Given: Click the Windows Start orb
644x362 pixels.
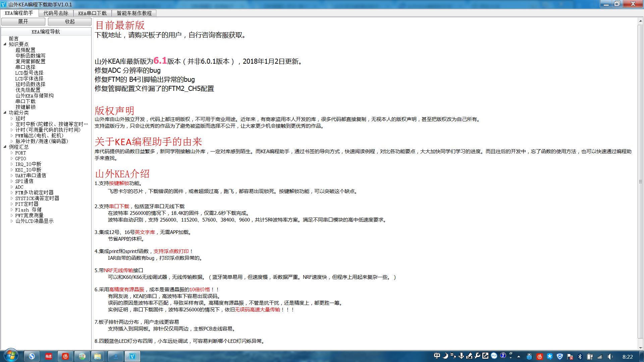Looking at the screenshot, I should pos(11,355).
